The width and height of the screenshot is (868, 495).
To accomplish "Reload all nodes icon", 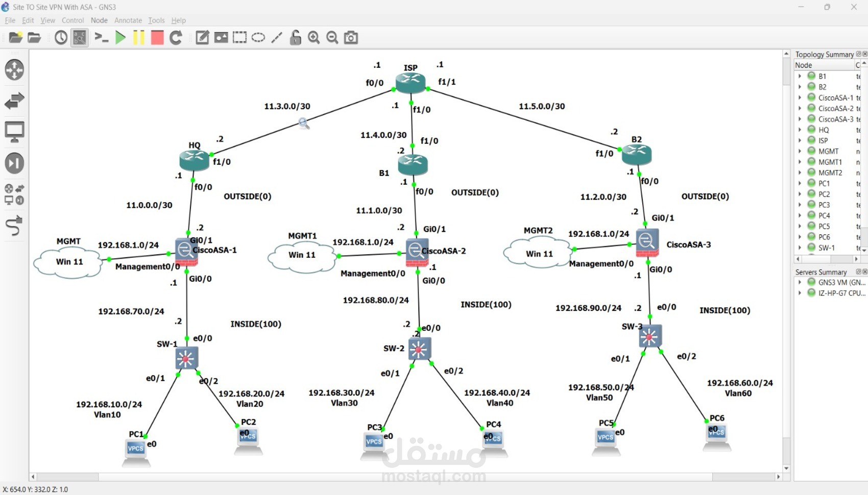I will [x=176, y=38].
